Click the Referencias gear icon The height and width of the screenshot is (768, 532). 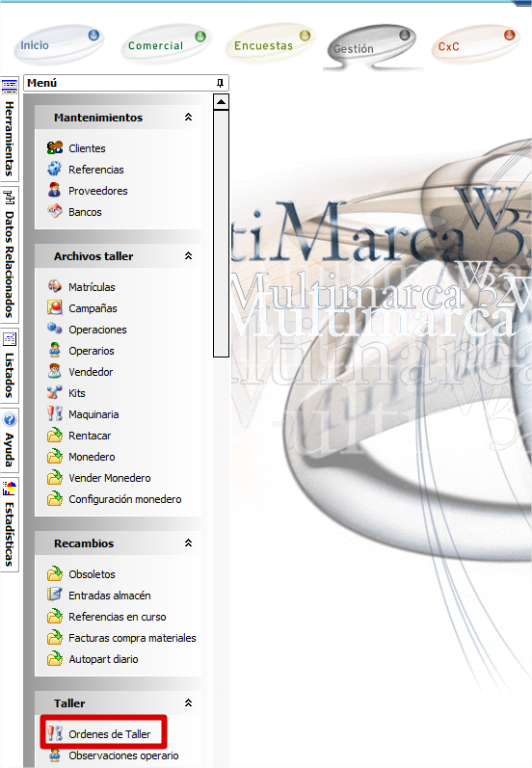(55, 169)
